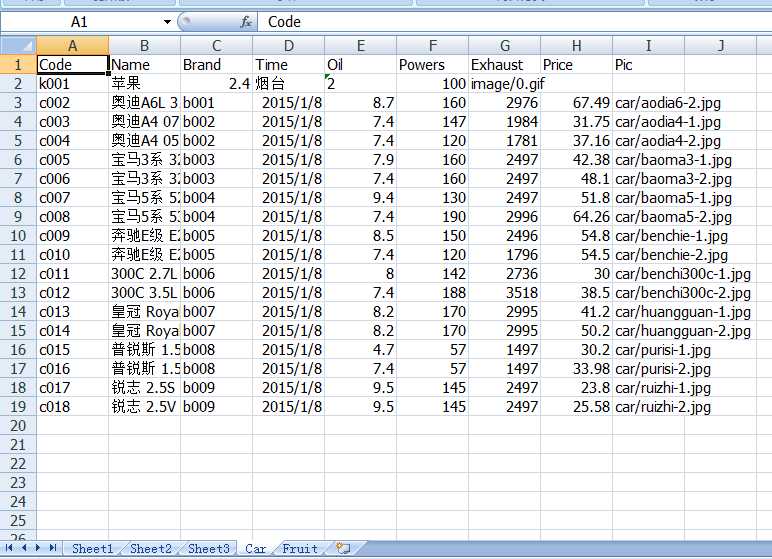Image resolution: width=772 pixels, height=559 pixels.
Task: Select exhaust cell 1984
Action: [x=505, y=122]
